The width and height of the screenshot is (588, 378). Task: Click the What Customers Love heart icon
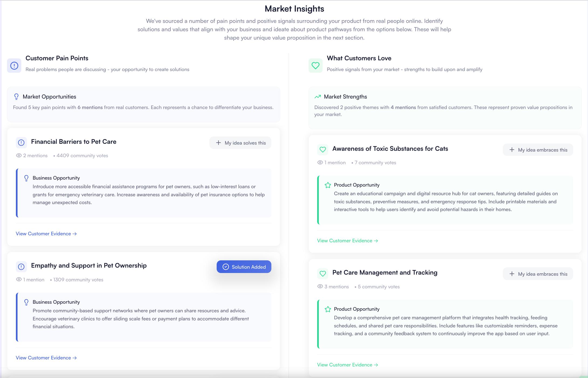pyautogui.click(x=315, y=66)
